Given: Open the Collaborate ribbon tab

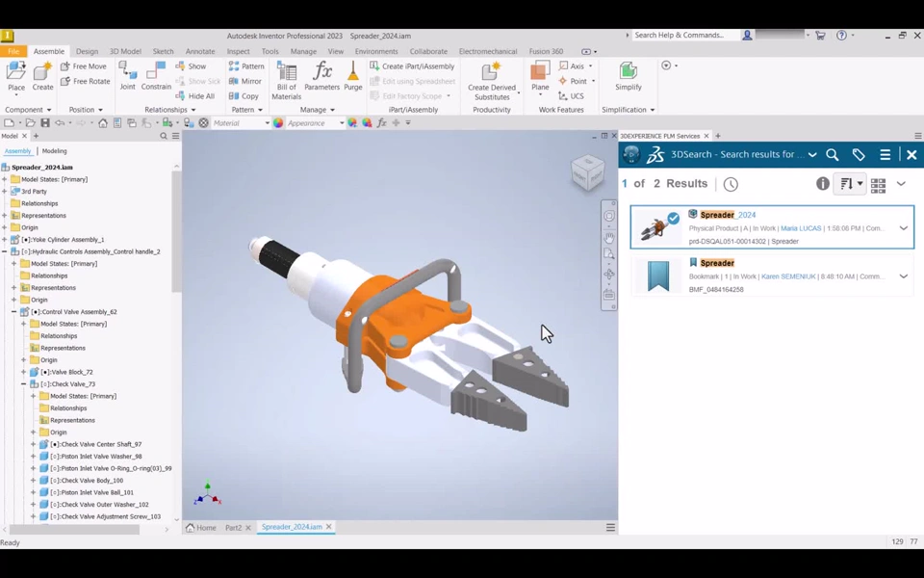Looking at the screenshot, I should pyautogui.click(x=428, y=51).
